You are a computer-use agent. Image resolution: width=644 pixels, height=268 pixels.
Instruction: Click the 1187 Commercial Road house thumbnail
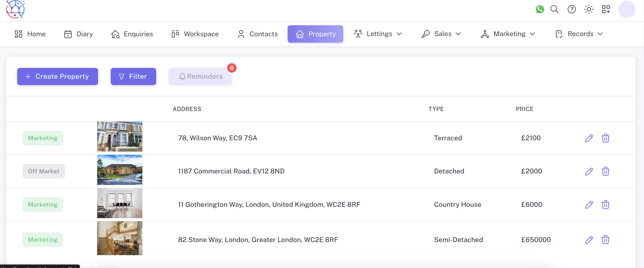point(120,170)
